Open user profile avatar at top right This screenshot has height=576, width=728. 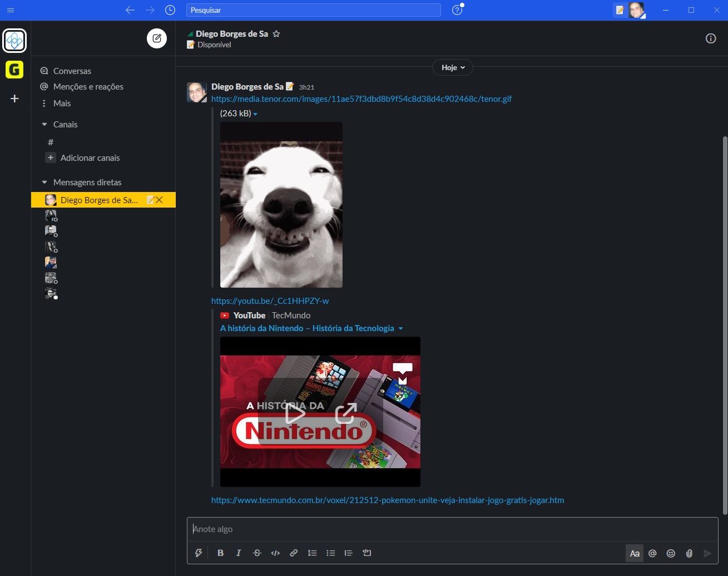(637, 10)
